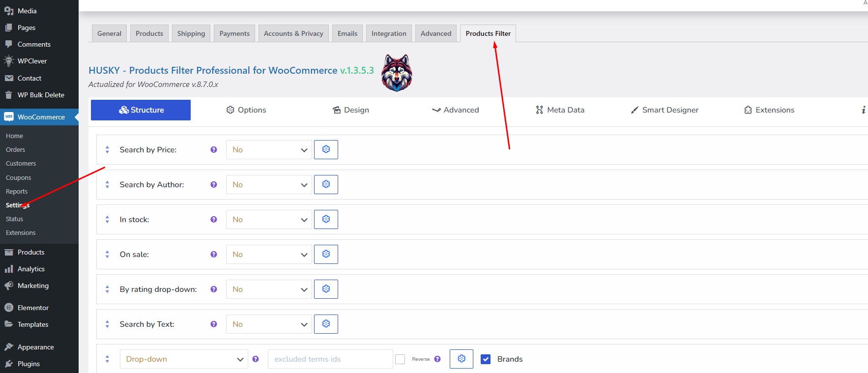Uncheck the Brands checkbox
This screenshot has height=373, width=868.
pos(486,359)
